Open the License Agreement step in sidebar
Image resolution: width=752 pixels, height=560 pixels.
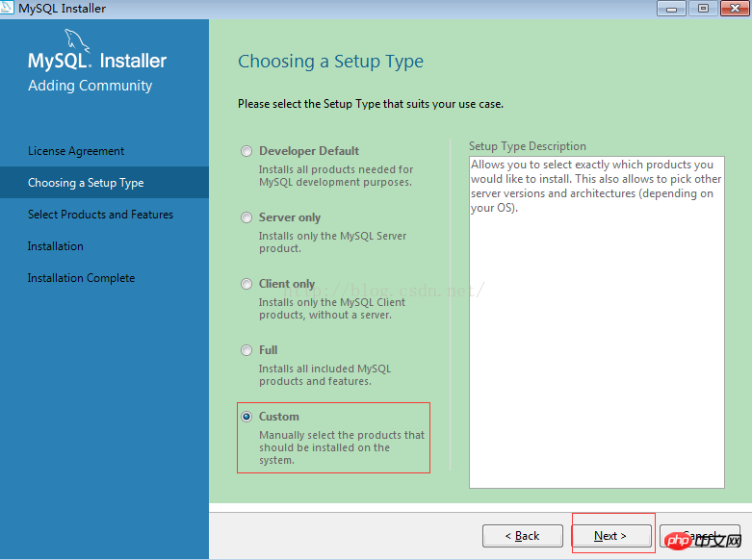pyautogui.click(x=76, y=151)
